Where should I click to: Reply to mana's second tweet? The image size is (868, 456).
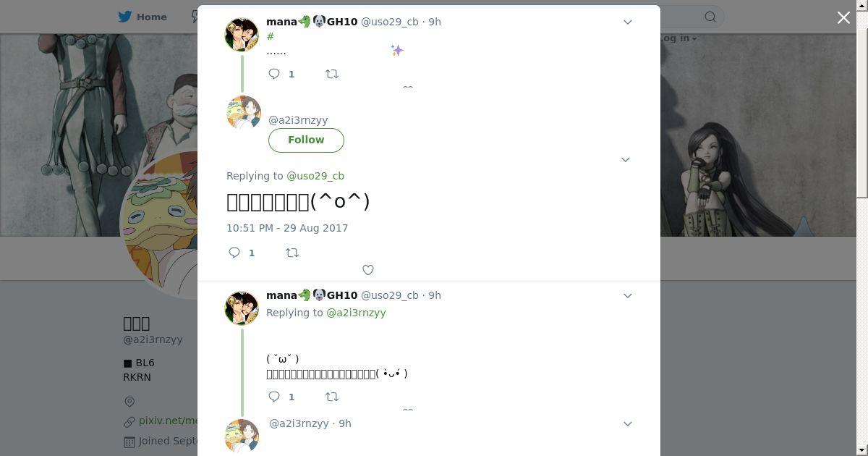click(x=275, y=397)
